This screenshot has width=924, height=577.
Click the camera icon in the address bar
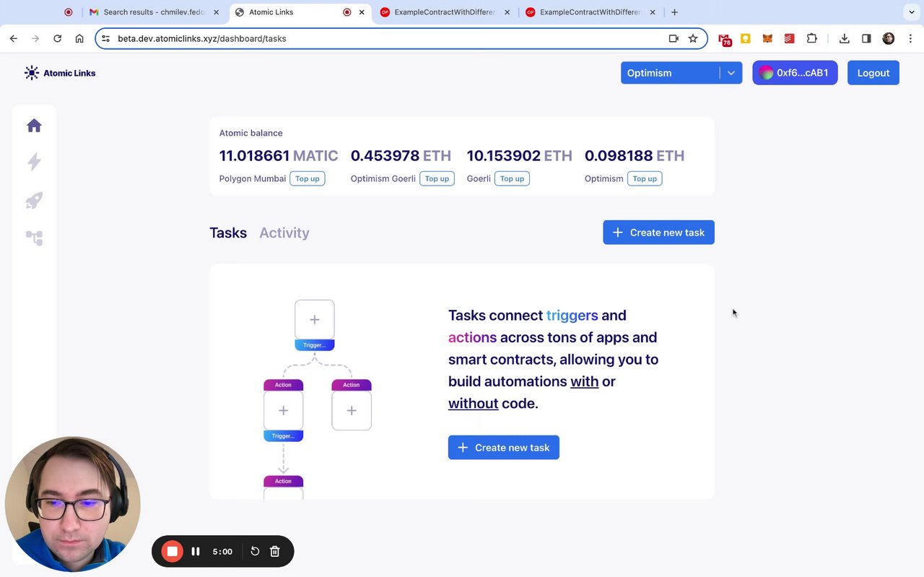[674, 38]
